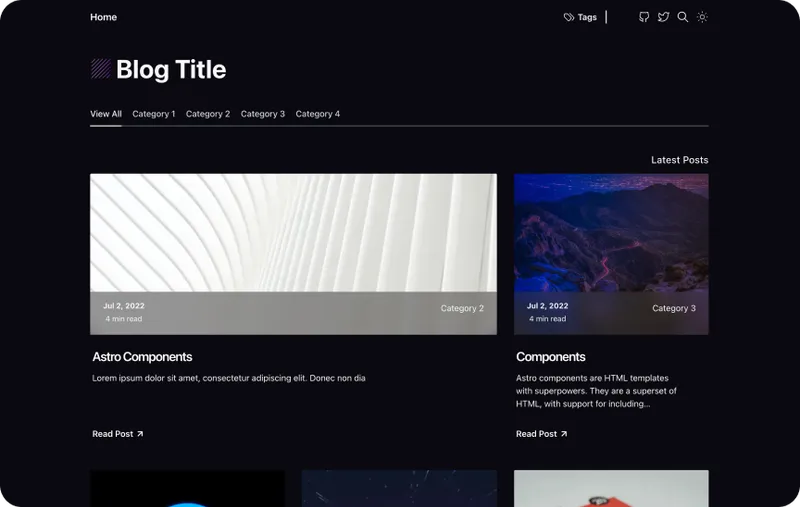Open the Components post title
Screen dimensions: 800x507
pos(551,357)
